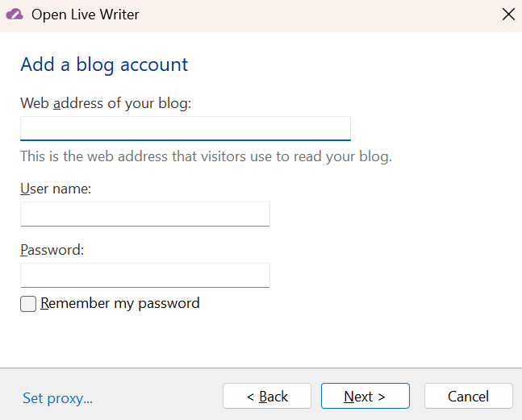Click the 'User name:' label
522x420 pixels.
click(56, 189)
